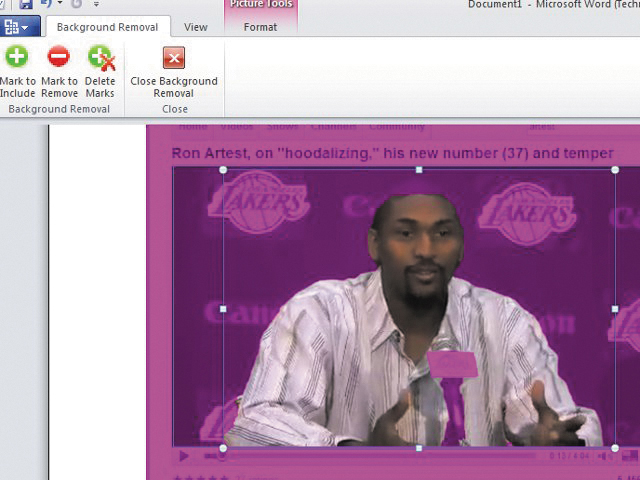The width and height of the screenshot is (640, 480).
Task: Select the bottom-middle marquee handle
Action: [419, 448]
